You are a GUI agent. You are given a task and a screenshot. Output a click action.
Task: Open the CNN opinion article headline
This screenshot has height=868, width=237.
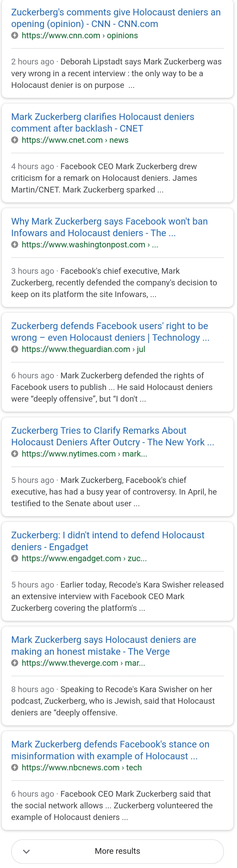[116, 18]
